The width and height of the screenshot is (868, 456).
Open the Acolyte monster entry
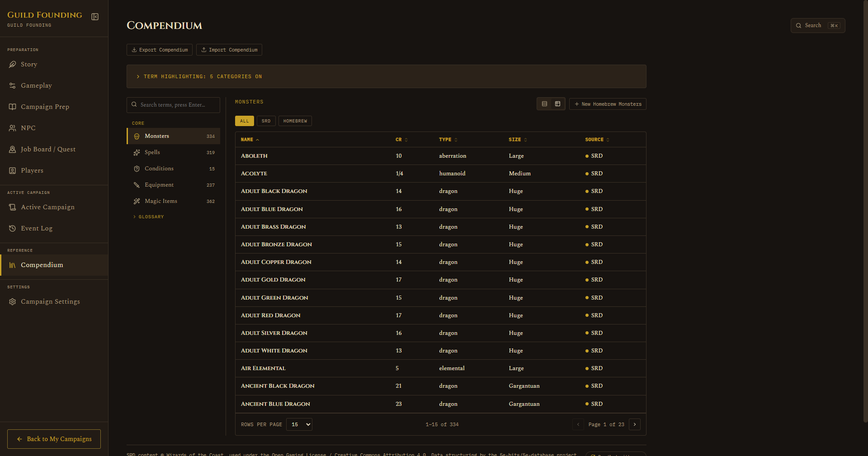441,174
